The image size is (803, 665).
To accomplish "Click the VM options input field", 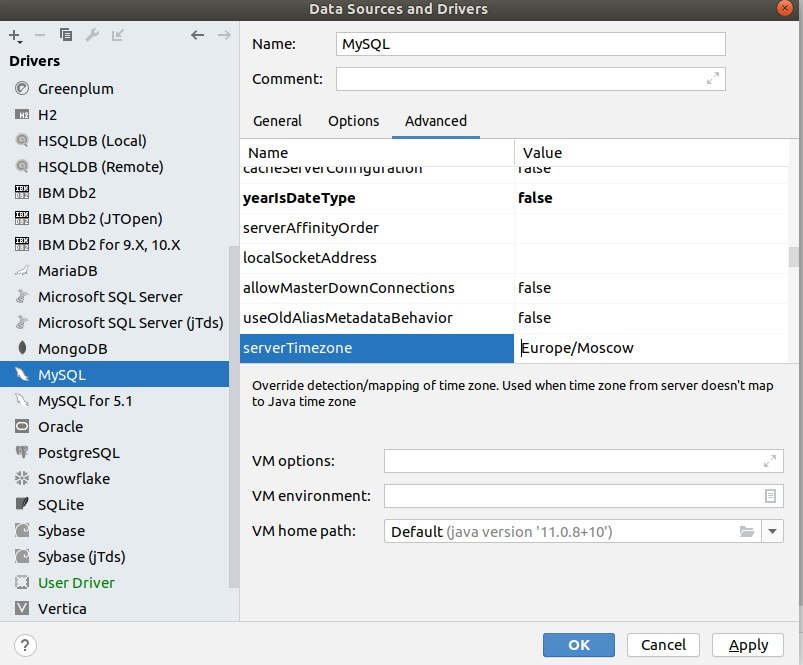I will (x=583, y=461).
